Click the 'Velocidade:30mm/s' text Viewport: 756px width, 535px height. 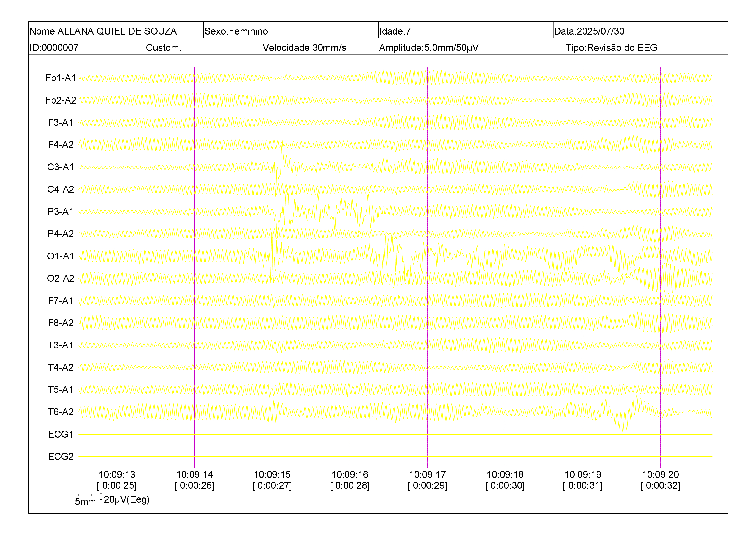tap(304, 48)
